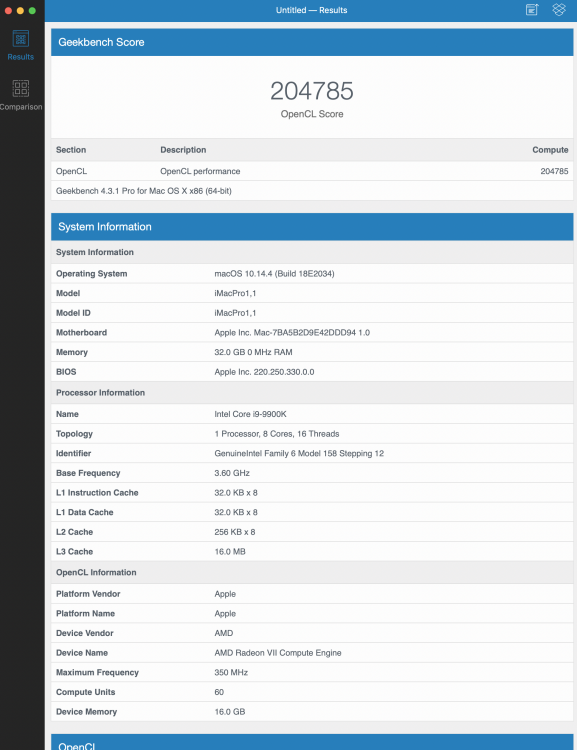
Task: Click the Processor Information subheading
Action: [100, 393]
